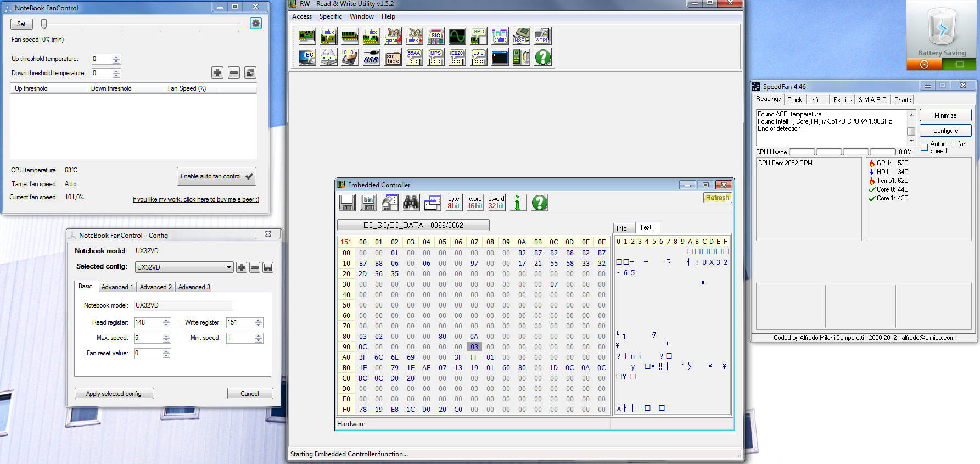Open the Specific menu in RW
The width and height of the screenshot is (980, 464).
pyautogui.click(x=331, y=16)
